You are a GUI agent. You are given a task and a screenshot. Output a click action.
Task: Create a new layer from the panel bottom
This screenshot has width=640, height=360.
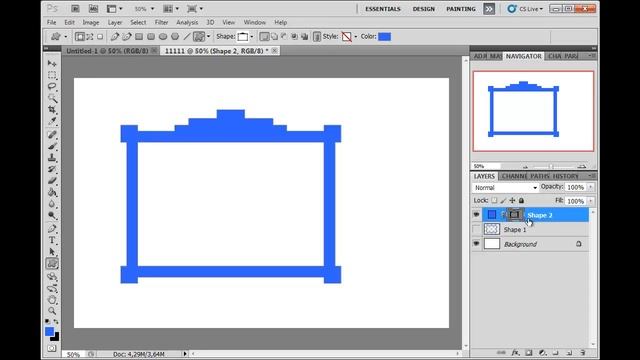pyautogui.click(x=569, y=353)
